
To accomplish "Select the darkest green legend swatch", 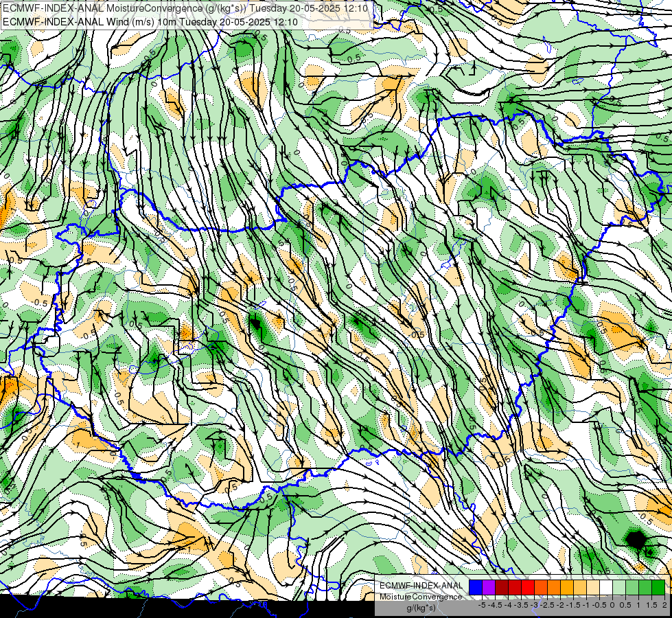I will pyautogui.click(x=658, y=587).
